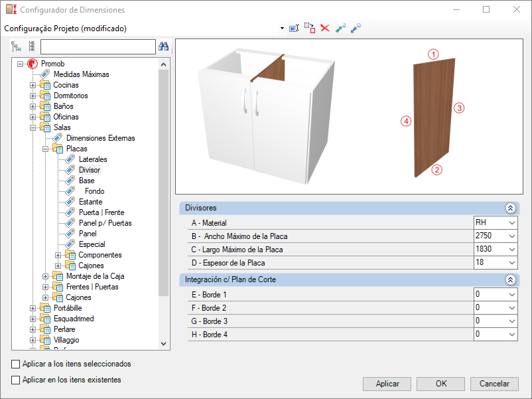Click the tag icon beside Panel p/ Puertas
This screenshot has height=399, width=532.
click(x=70, y=223)
